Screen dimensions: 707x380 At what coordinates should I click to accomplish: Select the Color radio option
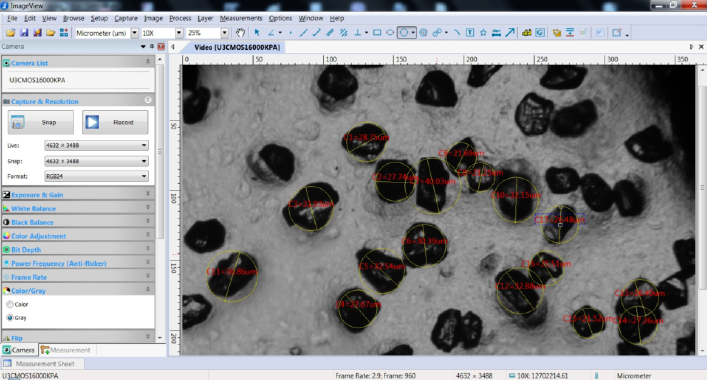pos(10,304)
